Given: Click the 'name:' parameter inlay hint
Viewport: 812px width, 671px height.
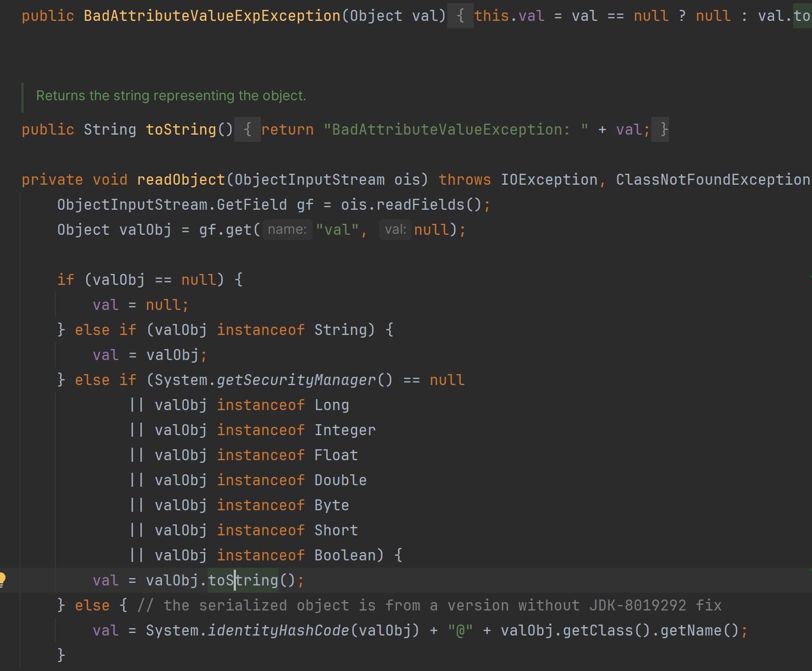Looking at the screenshot, I should pyautogui.click(x=287, y=230).
